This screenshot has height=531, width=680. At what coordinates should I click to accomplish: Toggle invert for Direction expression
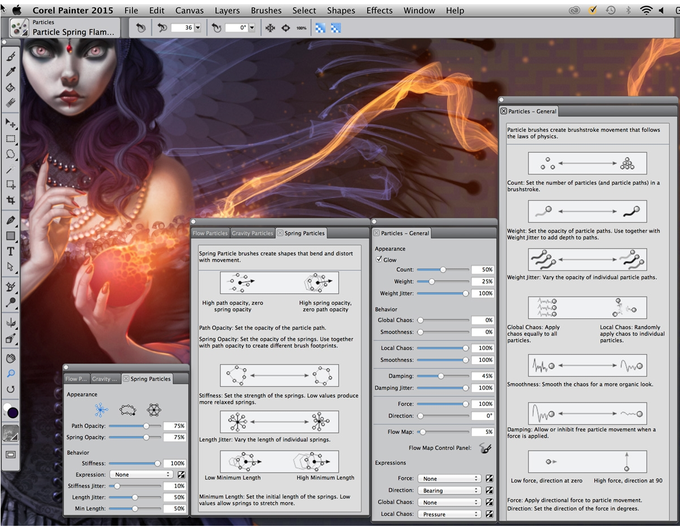[489, 490]
